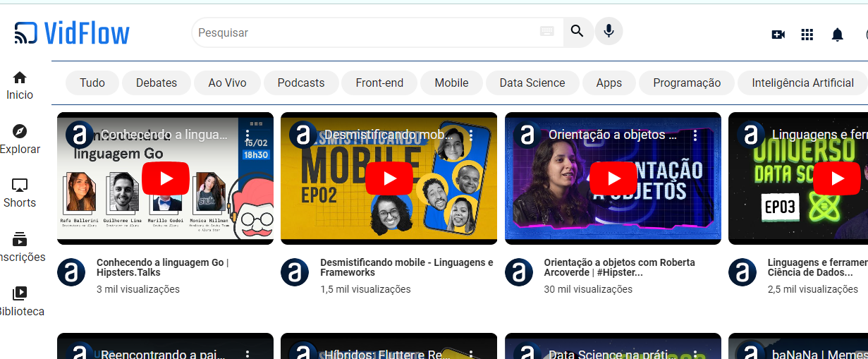868x359 pixels.
Task: Select the Debates filter chip
Action: click(157, 83)
